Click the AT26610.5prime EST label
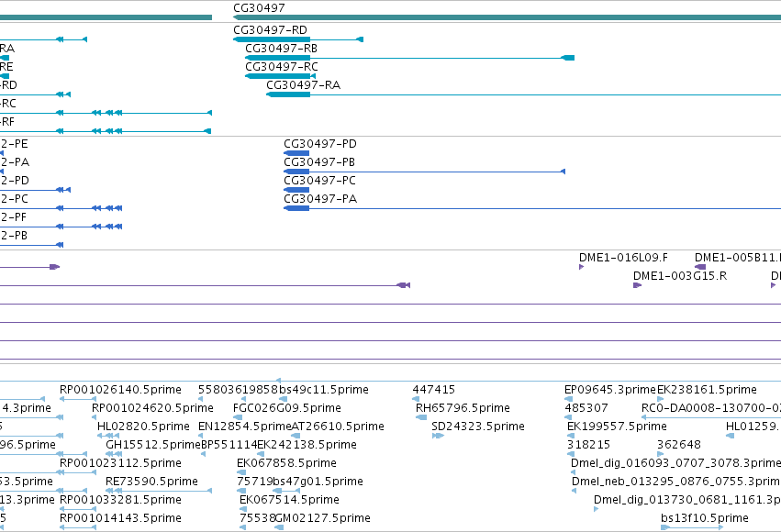The height and width of the screenshot is (532, 781). pos(337,427)
